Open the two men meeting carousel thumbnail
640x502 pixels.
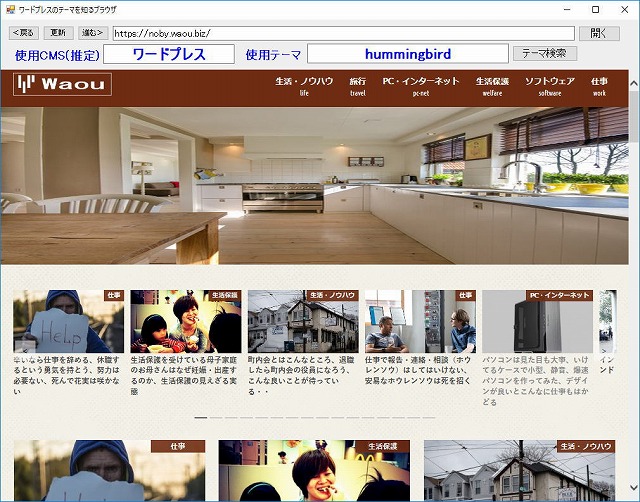click(420, 322)
